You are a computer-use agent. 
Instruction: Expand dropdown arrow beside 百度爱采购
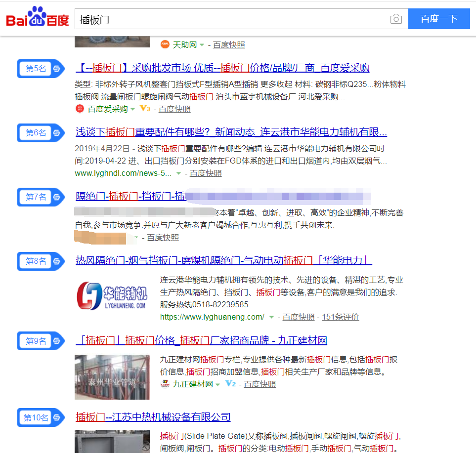[x=132, y=109]
